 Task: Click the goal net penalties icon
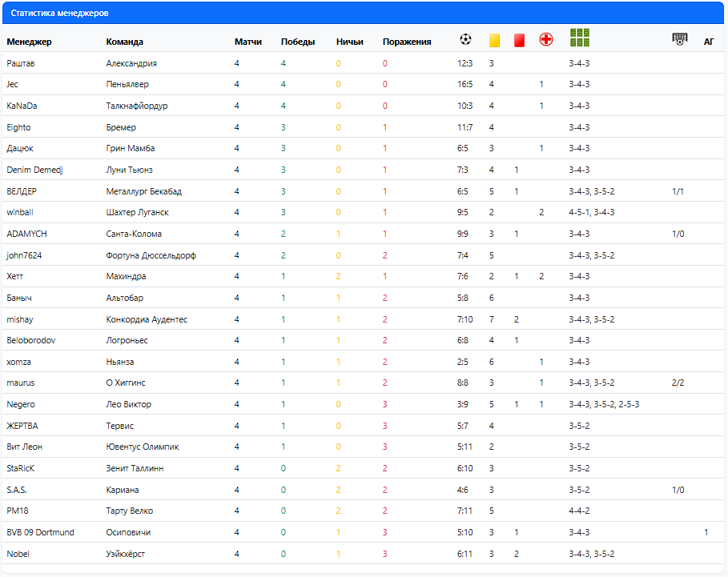click(x=680, y=39)
